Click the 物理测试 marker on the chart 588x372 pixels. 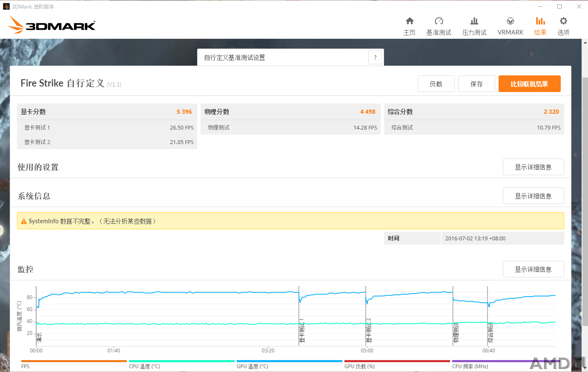coord(456,333)
